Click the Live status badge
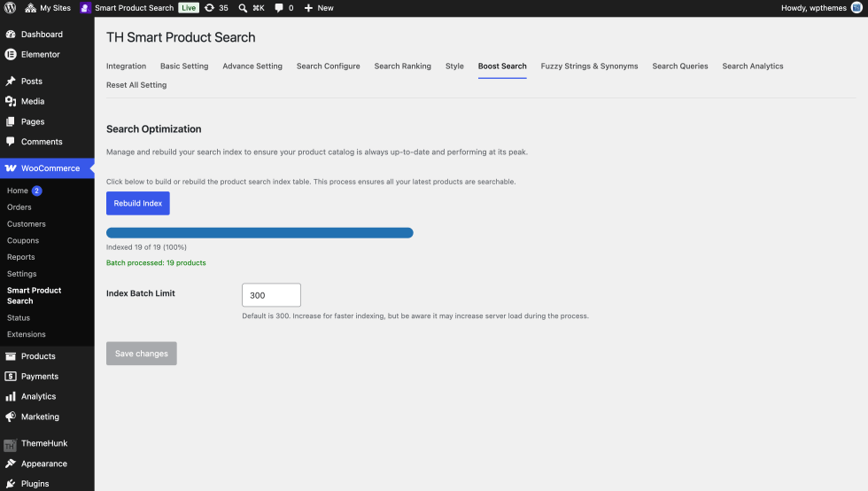The width and height of the screenshot is (868, 491). [x=189, y=8]
